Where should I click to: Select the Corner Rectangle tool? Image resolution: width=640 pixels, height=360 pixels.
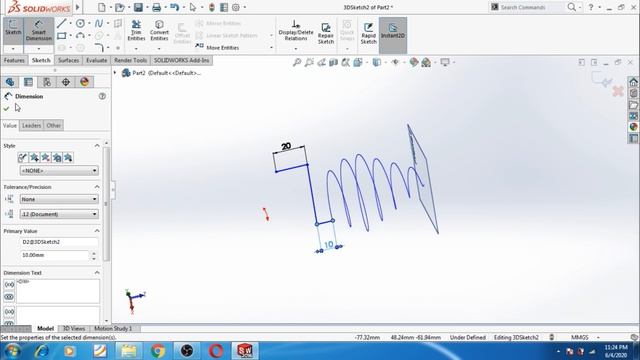[x=61, y=36]
